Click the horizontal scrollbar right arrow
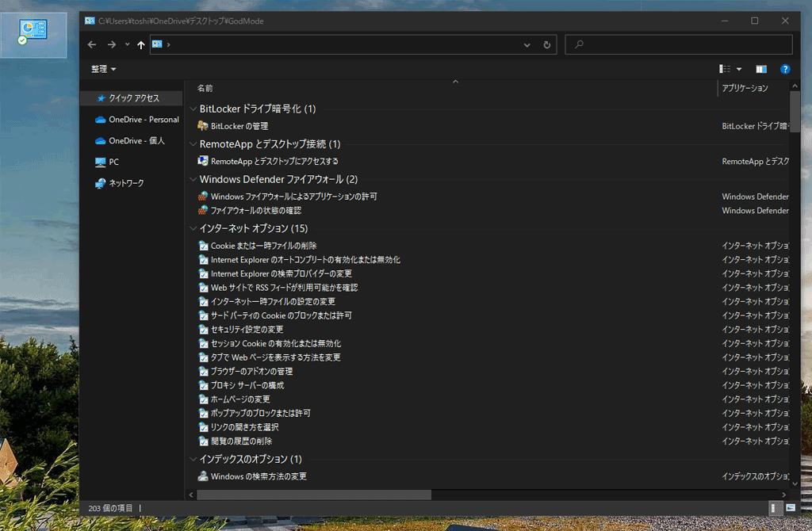Screen dimensions: 812x531 (x=783, y=495)
